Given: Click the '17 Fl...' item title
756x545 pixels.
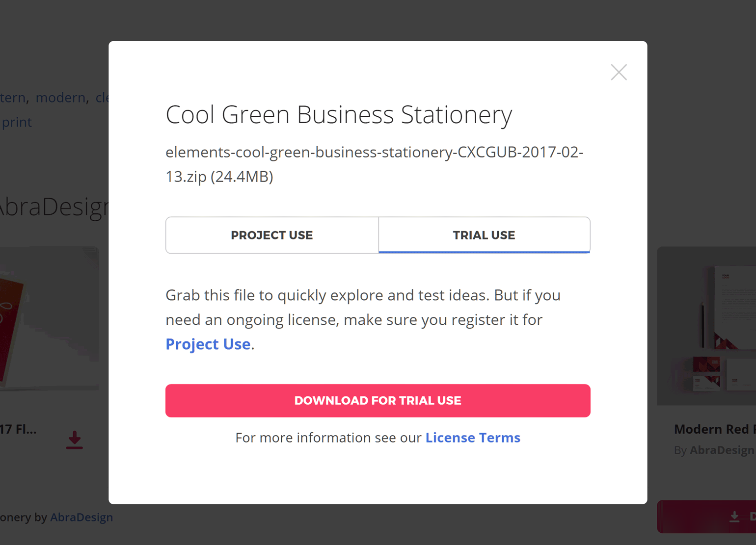Looking at the screenshot, I should (x=18, y=429).
